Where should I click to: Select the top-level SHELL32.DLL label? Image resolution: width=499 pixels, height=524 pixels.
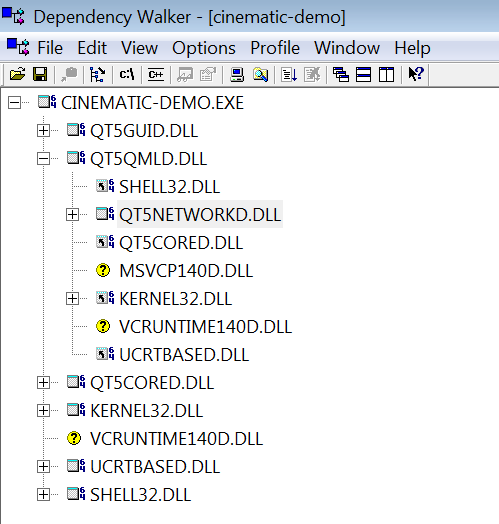point(140,495)
